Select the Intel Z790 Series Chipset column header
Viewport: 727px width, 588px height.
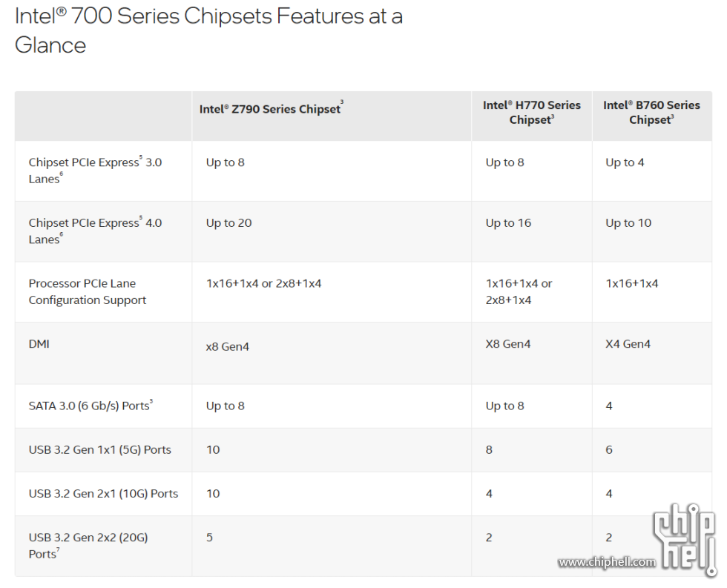[x=272, y=109]
